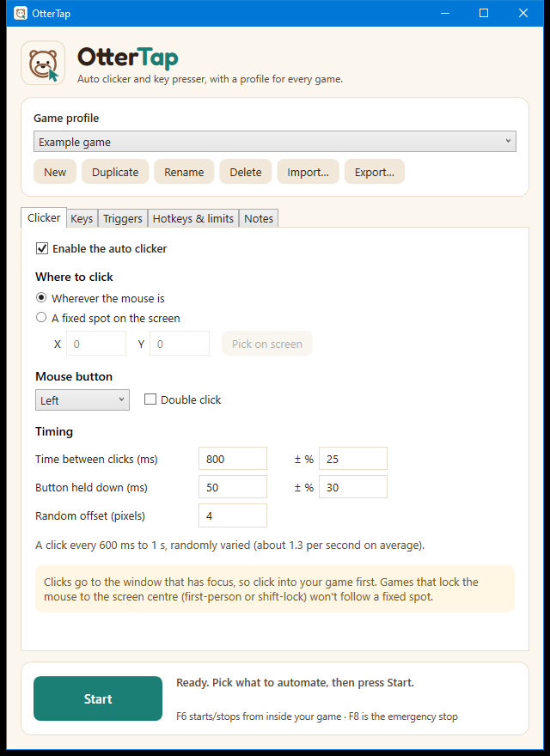Click the small OtterTap title bar icon
The image size is (550, 756).
[x=21, y=13]
